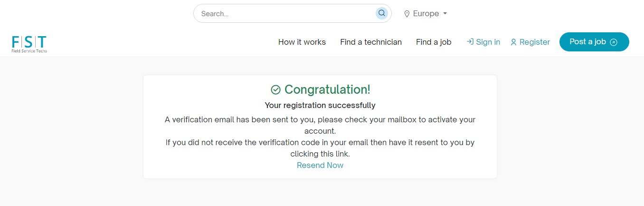Click the "Your registration successfully" text
The height and width of the screenshot is (206, 644).
(x=320, y=105)
